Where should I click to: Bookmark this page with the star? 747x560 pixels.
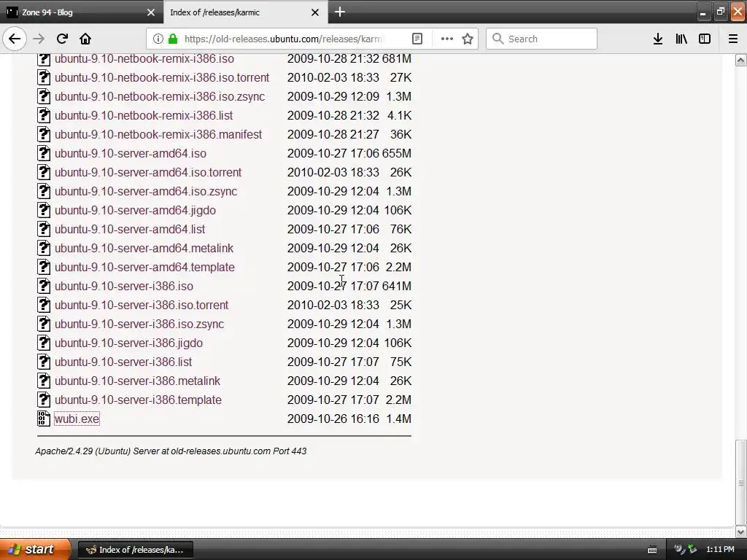pyautogui.click(x=468, y=39)
